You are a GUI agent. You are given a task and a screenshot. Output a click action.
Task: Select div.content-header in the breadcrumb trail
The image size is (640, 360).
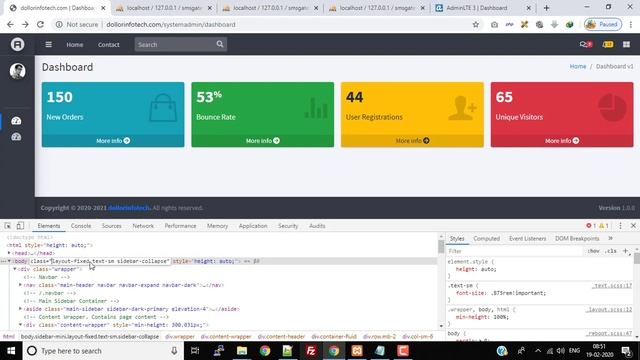(x=281, y=337)
